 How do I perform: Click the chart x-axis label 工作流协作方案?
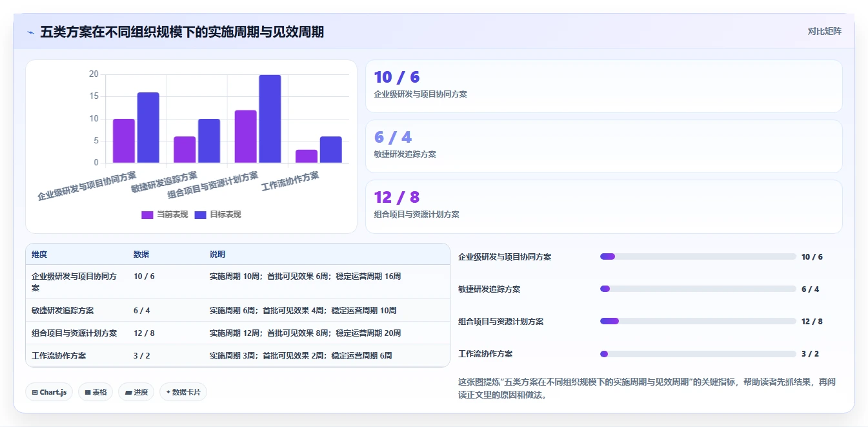[x=290, y=181]
